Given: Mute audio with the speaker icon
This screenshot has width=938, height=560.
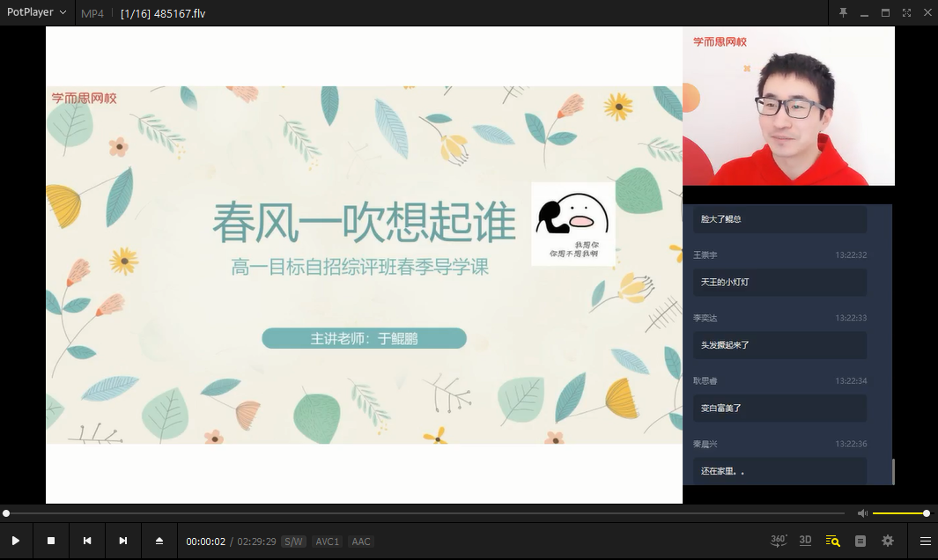Looking at the screenshot, I should coord(863,512).
